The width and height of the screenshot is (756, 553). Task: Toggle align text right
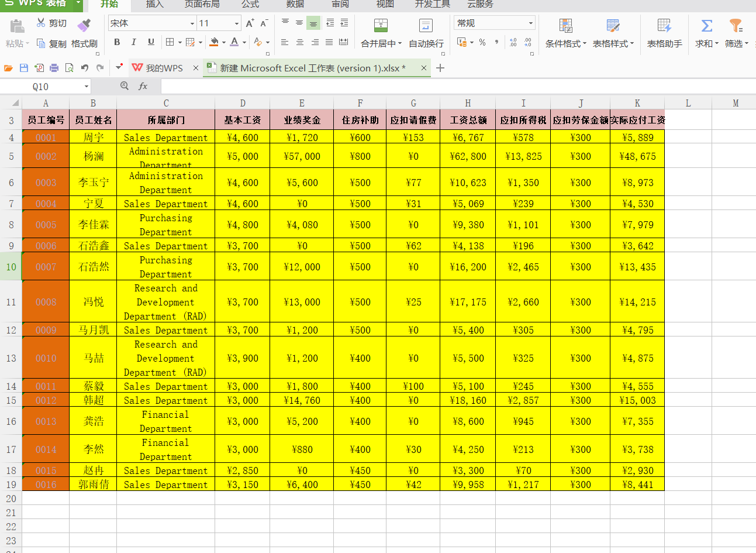(315, 42)
